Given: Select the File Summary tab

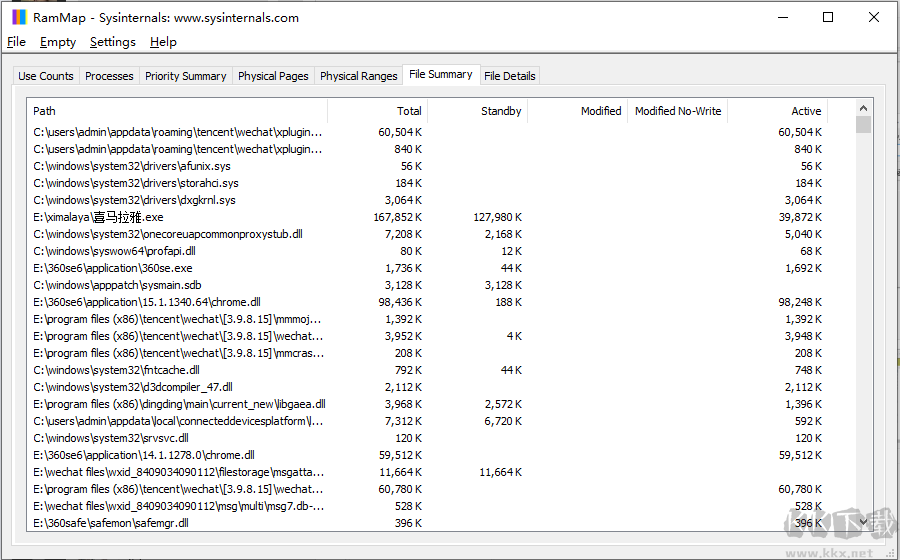Looking at the screenshot, I should 441,74.
